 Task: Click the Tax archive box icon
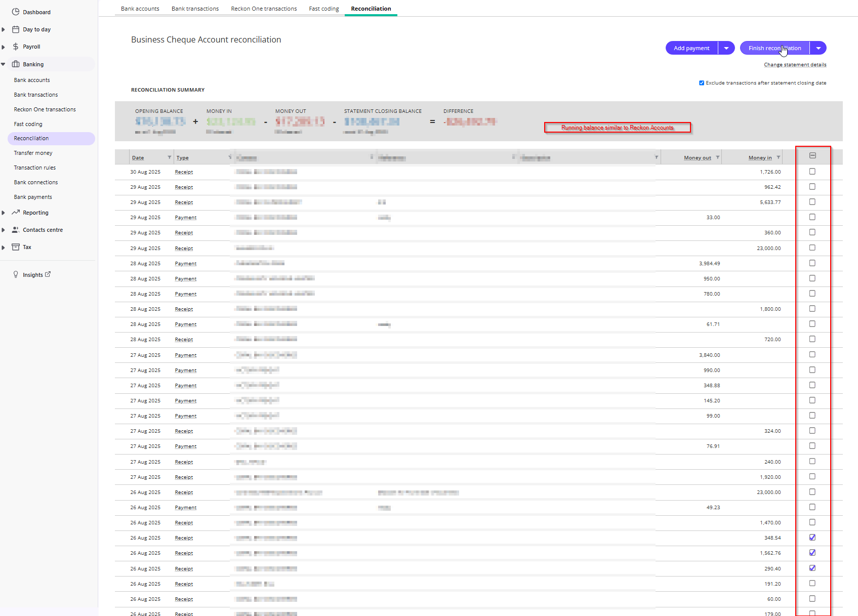[x=16, y=247]
